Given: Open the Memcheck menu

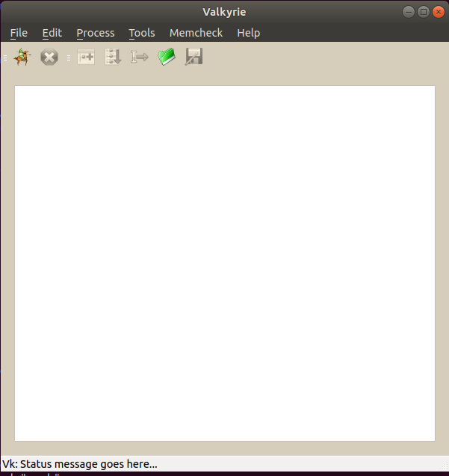Looking at the screenshot, I should point(196,33).
